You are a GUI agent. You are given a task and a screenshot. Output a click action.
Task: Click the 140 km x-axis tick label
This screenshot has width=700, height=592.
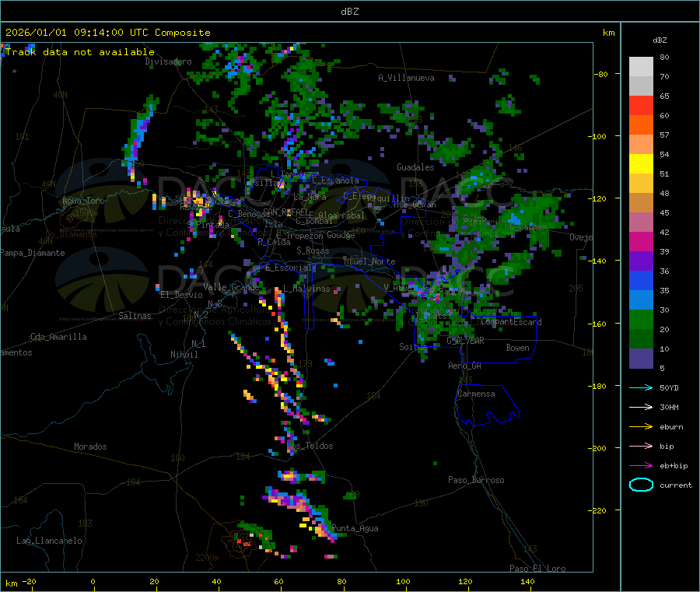pyautogui.click(x=527, y=581)
